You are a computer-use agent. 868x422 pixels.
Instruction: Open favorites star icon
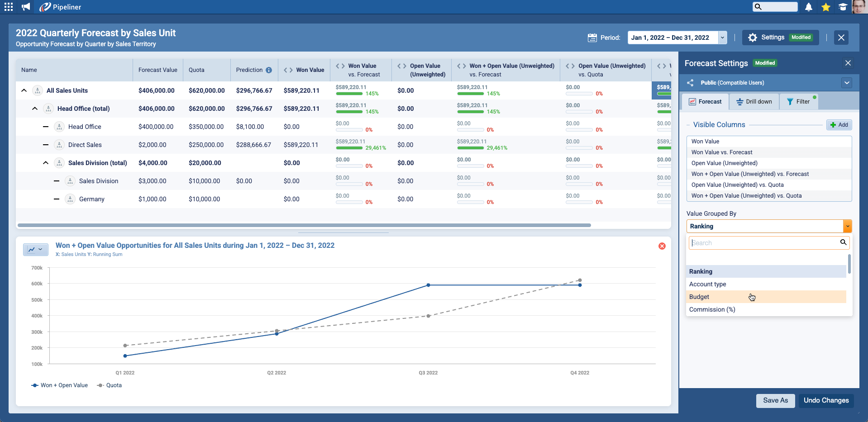tap(826, 7)
